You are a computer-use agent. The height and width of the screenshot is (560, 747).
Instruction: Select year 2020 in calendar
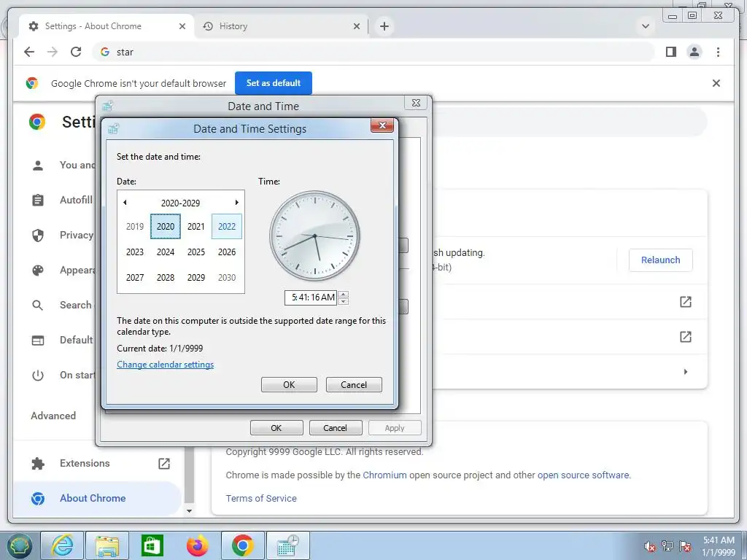pos(166,226)
